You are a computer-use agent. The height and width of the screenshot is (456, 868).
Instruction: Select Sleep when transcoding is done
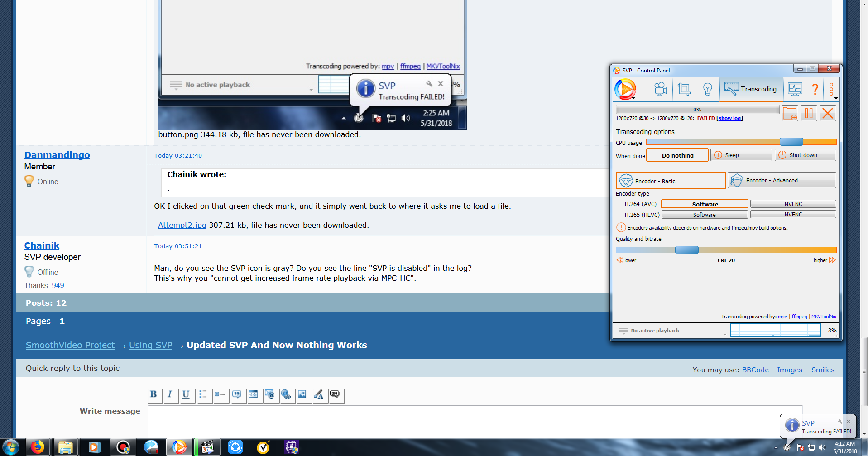(x=741, y=155)
